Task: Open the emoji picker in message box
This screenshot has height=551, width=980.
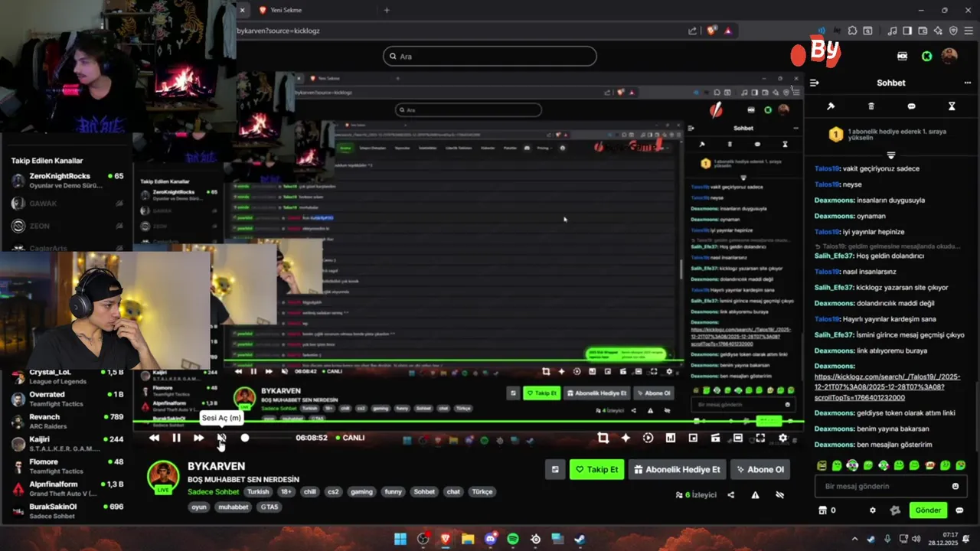Action: click(955, 486)
